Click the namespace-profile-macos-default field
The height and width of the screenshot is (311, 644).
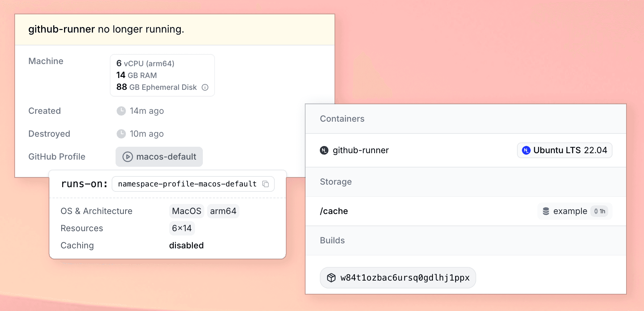pos(193,184)
